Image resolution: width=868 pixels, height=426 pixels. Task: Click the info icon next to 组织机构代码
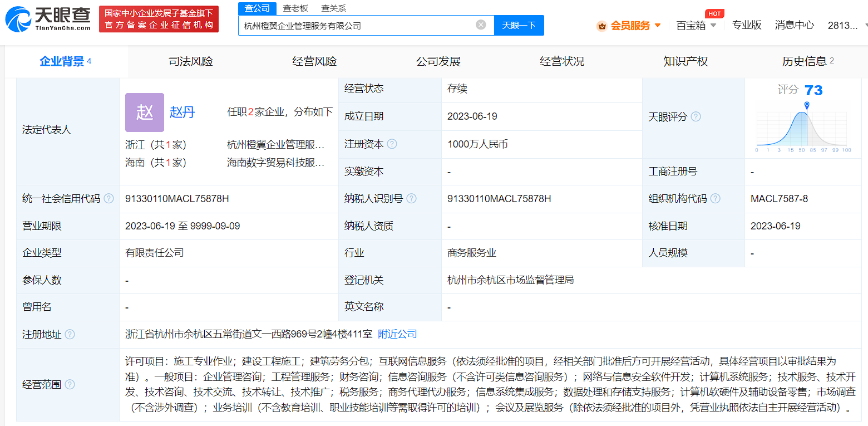pos(716,199)
